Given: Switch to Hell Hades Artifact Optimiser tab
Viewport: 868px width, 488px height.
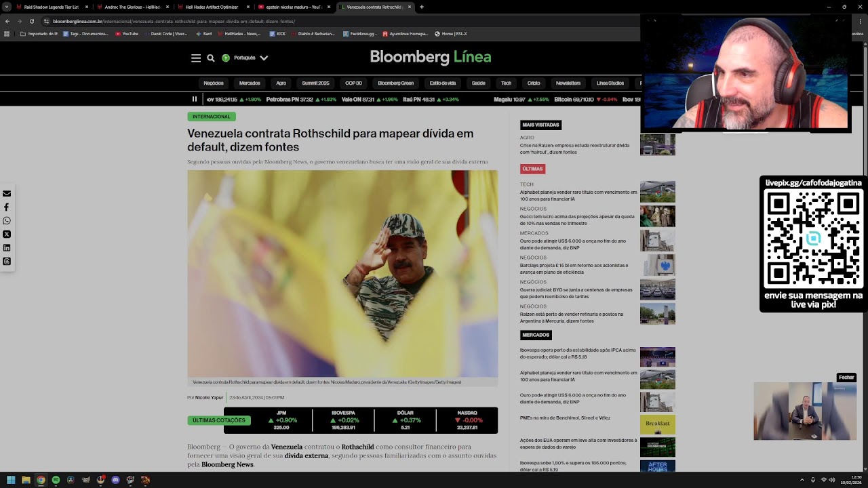Looking at the screenshot, I should coord(212,7).
